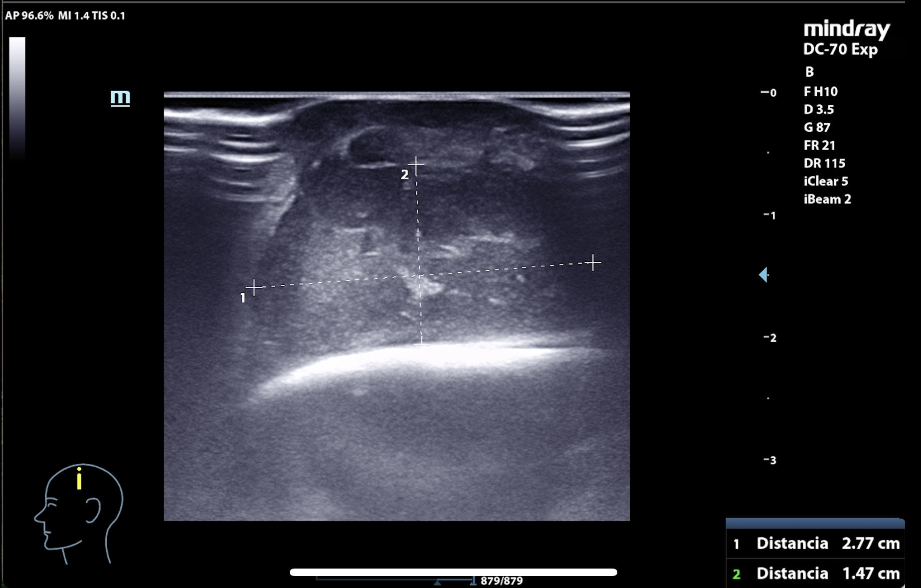This screenshot has width=921, height=588.
Task: Select caliper 2 bottom endpoint near bright line
Action: (421, 343)
